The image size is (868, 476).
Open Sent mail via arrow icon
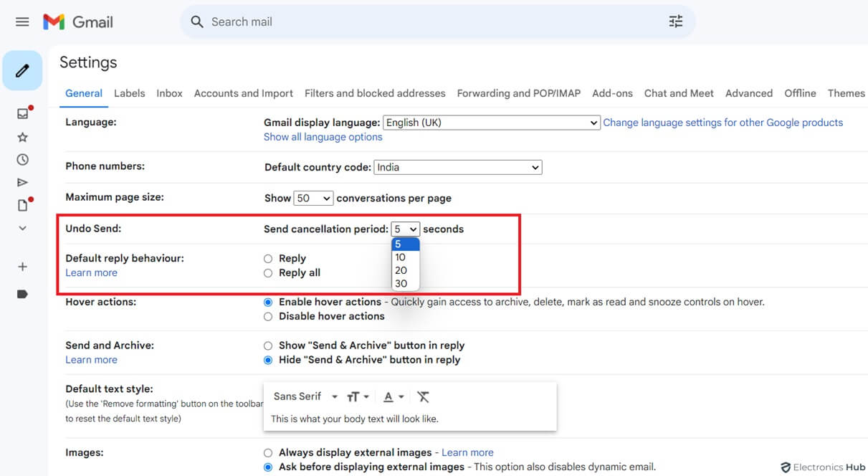point(22,183)
